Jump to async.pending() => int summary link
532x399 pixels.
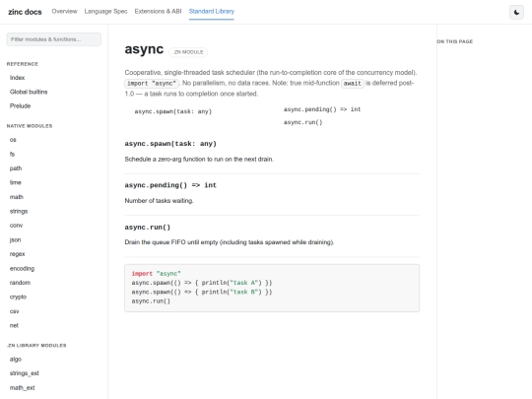coord(322,109)
